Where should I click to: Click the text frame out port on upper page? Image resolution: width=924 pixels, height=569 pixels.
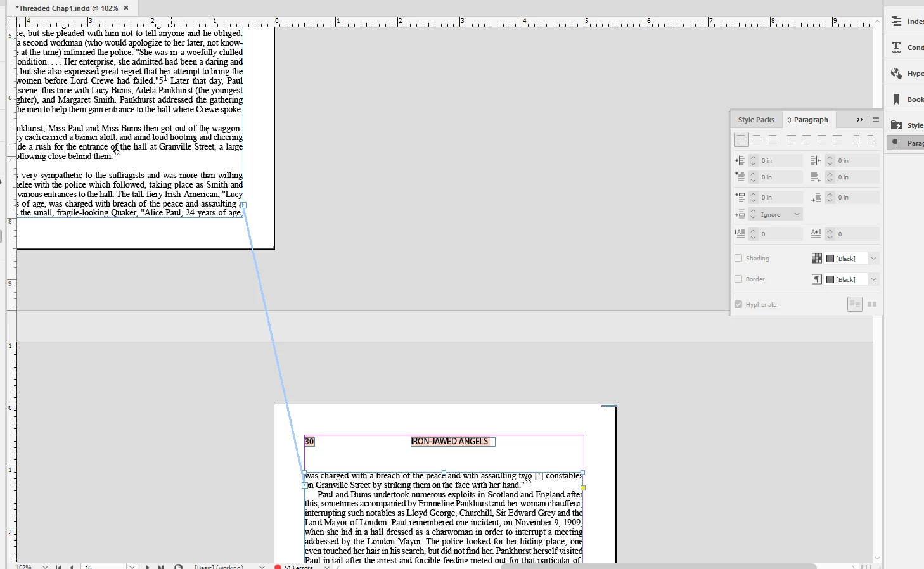243,205
